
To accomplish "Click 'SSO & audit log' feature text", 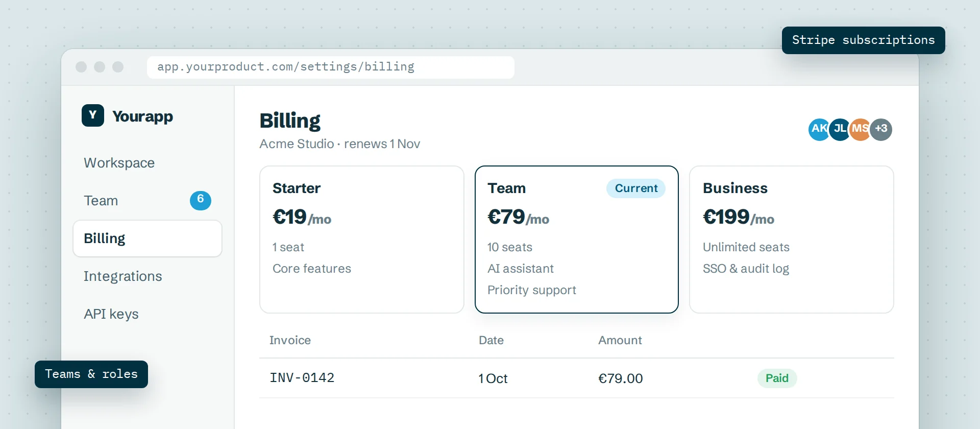I will click(746, 269).
